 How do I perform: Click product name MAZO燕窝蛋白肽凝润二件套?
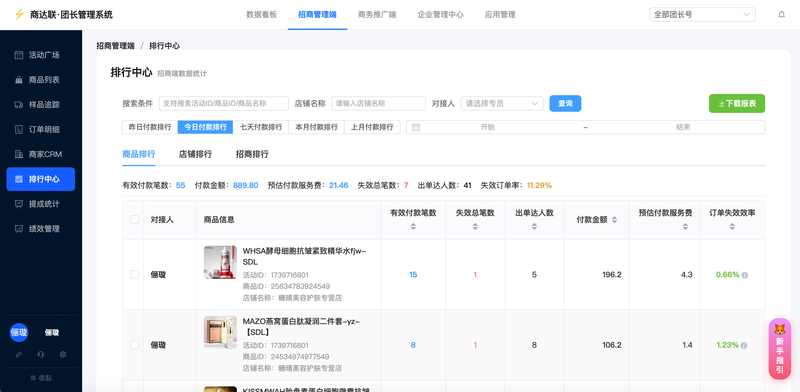coord(301,327)
